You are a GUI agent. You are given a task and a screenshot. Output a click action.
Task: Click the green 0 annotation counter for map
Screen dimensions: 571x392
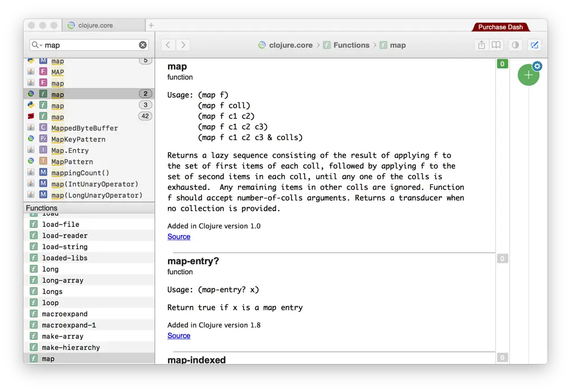(502, 64)
